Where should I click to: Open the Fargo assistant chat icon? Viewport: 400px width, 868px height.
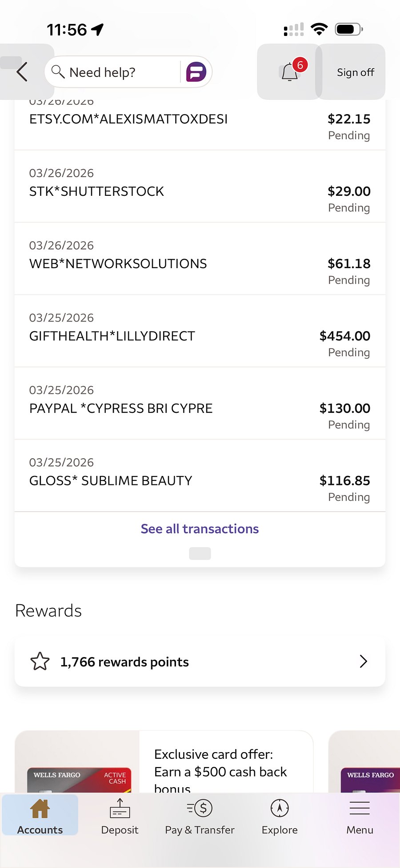pos(196,72)
